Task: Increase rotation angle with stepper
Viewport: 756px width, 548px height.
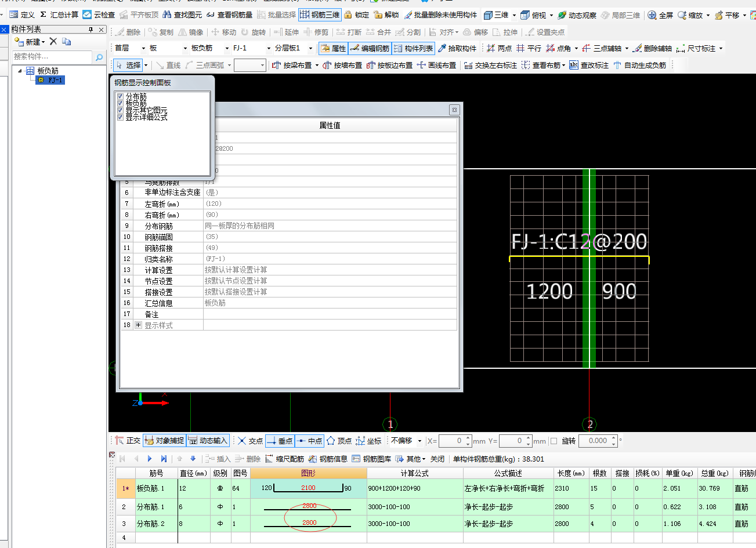Action: (614, 438)
